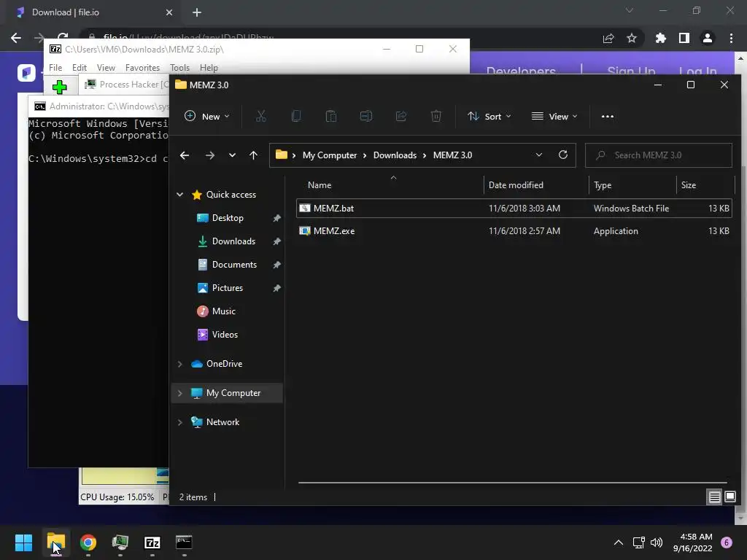Screen dimensions: 747x560
Task: Click File Explorer taskbar icon
Action: click(x=56, y=542)
